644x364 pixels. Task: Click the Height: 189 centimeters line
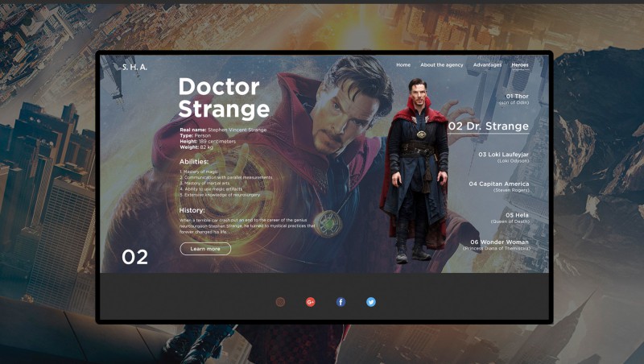[208, 141]
